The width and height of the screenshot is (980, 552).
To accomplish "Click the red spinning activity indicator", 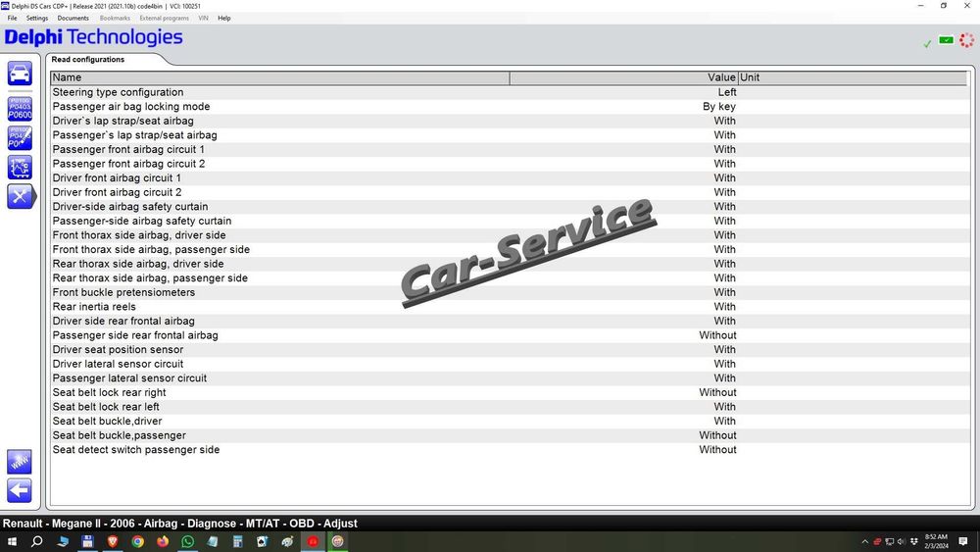I will pyautogui.click(x=966, y=40).
